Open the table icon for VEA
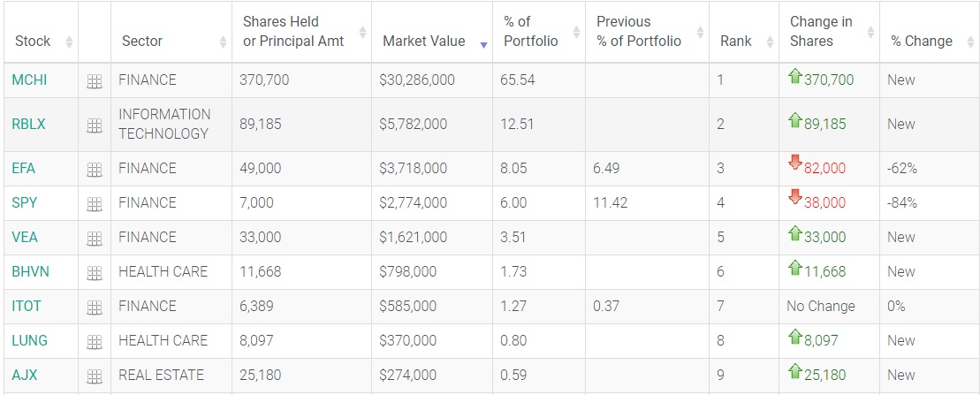 tap(95, 239)
